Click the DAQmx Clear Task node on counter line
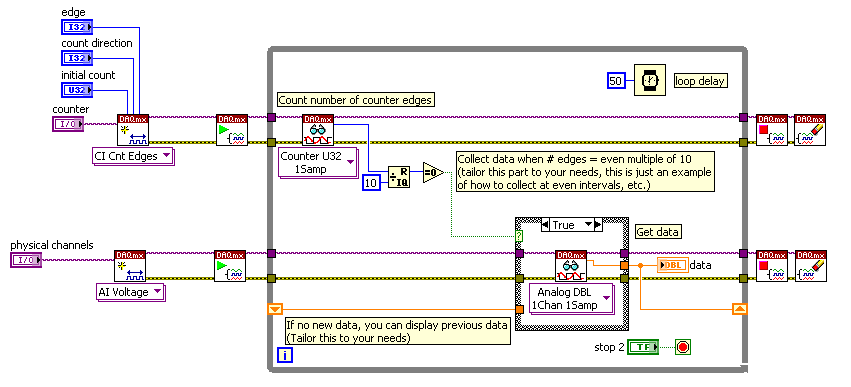This screenshot has height=387, width=851. [810, 130]
